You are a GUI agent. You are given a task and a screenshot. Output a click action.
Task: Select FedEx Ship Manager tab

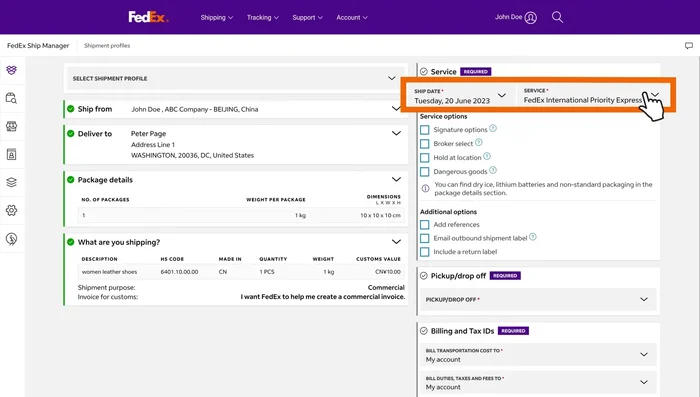coord(38,46)
